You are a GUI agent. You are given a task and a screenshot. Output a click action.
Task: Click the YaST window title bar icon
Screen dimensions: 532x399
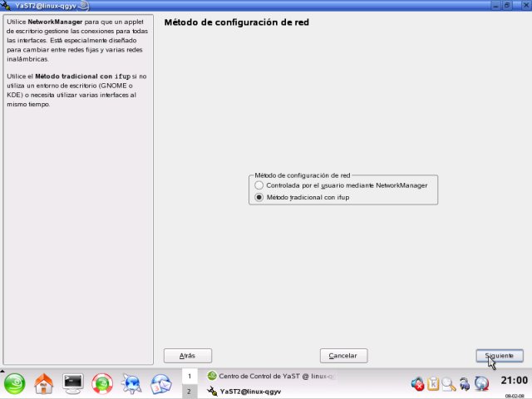pos(6,6)
